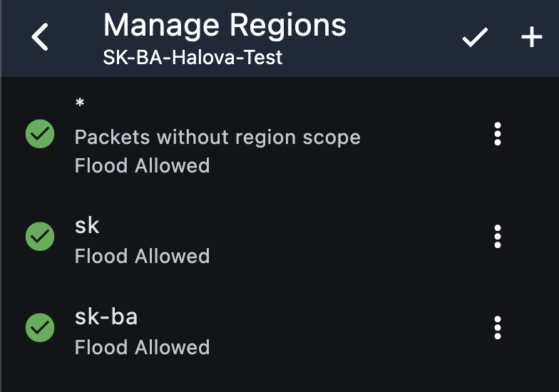Add a new region with plus icon
Image resolution: width=559 pixels, height=392 pixels.
(532, 38)
